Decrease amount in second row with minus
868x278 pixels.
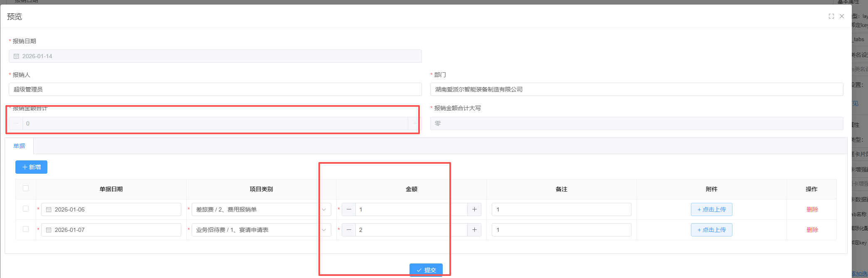click(349, 230)
